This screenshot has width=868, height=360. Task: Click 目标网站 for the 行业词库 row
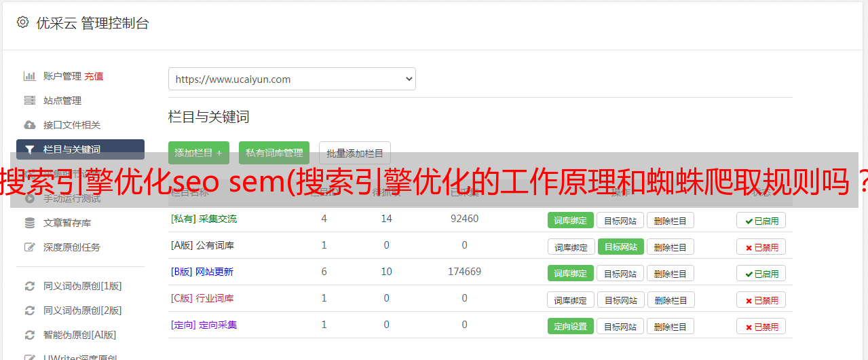point(622,300)
